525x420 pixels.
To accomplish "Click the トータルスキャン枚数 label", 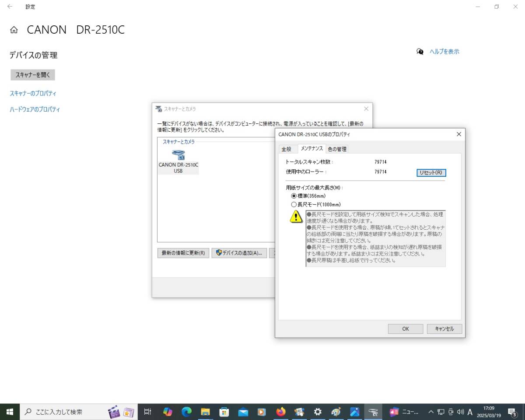I will pos(309,162).
